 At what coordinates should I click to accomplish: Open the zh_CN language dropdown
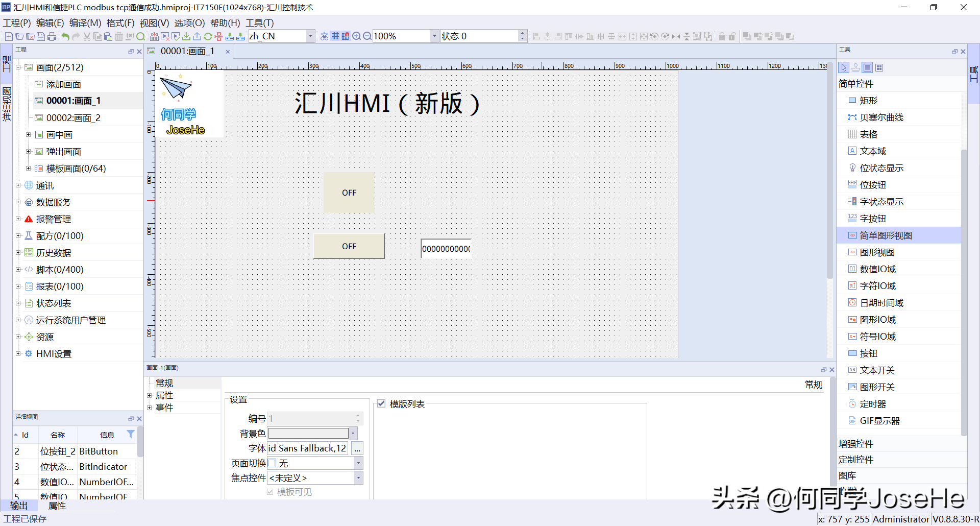[x=310, y=36]
